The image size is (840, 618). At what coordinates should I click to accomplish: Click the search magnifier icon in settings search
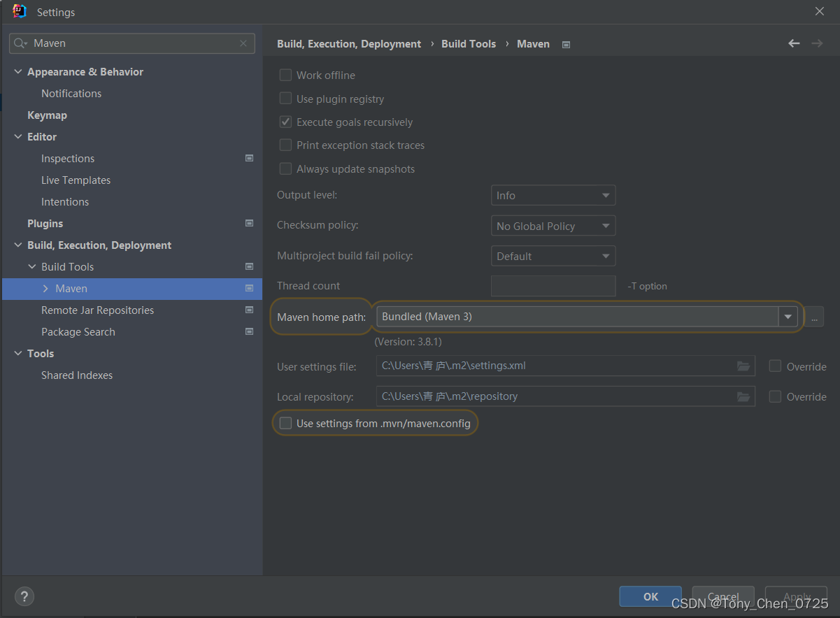[20, 43]
